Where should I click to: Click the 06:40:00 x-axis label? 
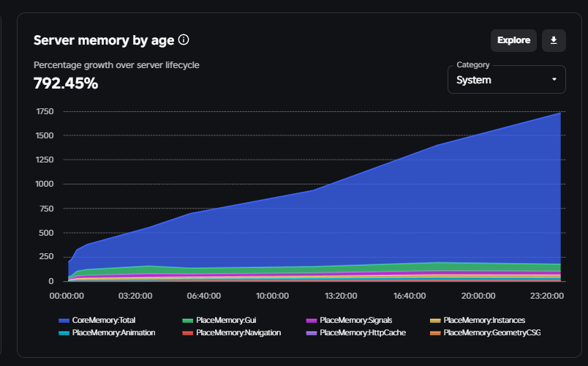pos(204,296)
